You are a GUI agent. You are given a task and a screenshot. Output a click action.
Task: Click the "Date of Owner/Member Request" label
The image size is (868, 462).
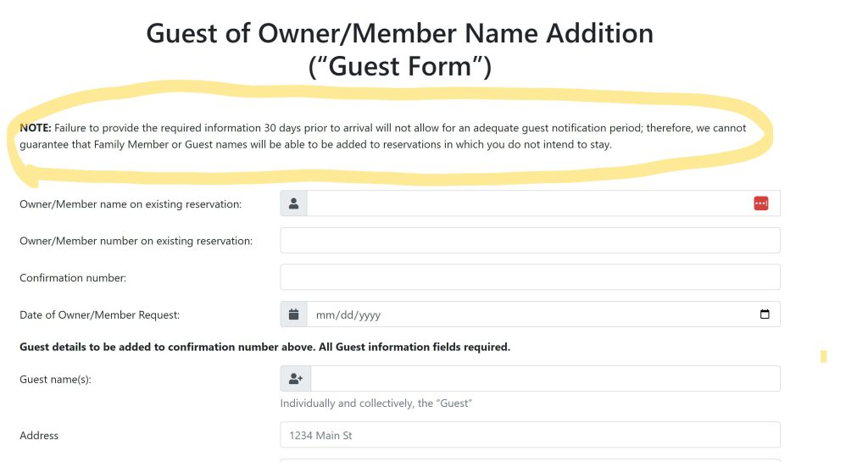point(99,315)
